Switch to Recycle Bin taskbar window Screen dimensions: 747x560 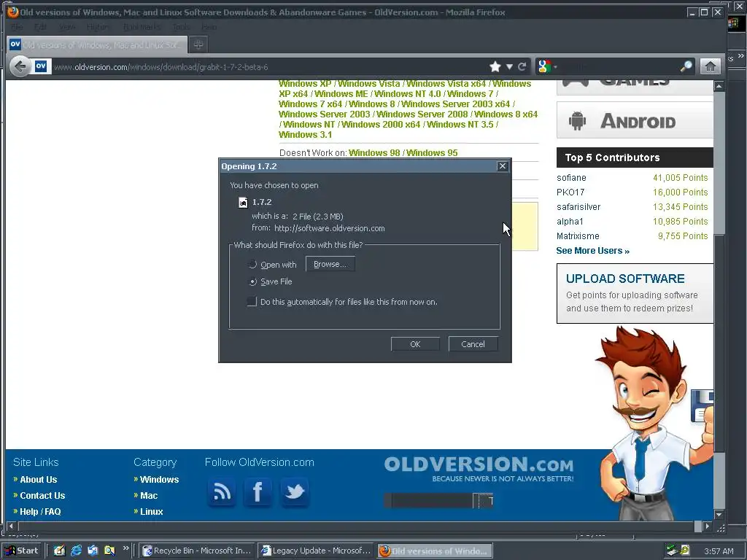pyautogui.click(x=197, y=551)
